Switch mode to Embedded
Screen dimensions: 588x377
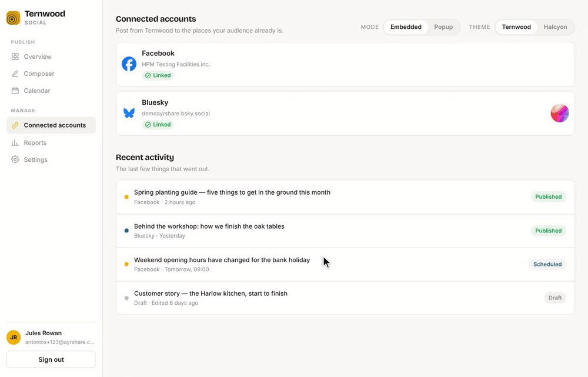(406, 27)
